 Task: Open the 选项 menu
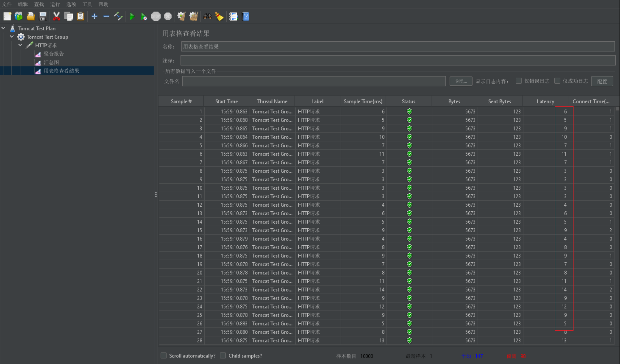tap(71, 4)
